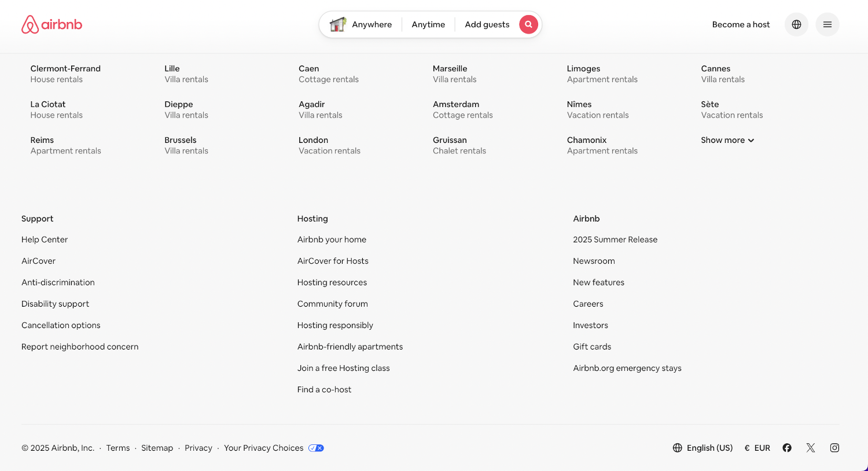Open 2025 Summer Release link
The width and height of the screenshot is (868, 471).
click(x=615, y=240)
